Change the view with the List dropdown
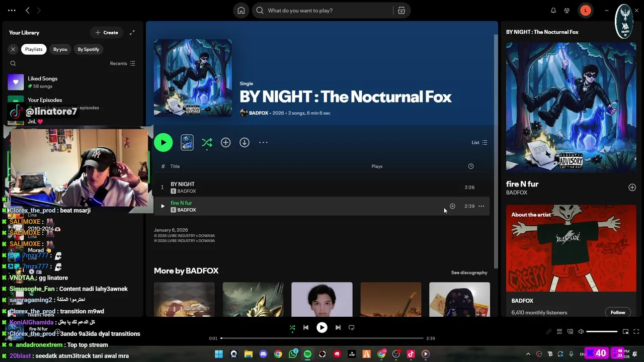Viewport: 644px width, 362px height. [479, 143]
